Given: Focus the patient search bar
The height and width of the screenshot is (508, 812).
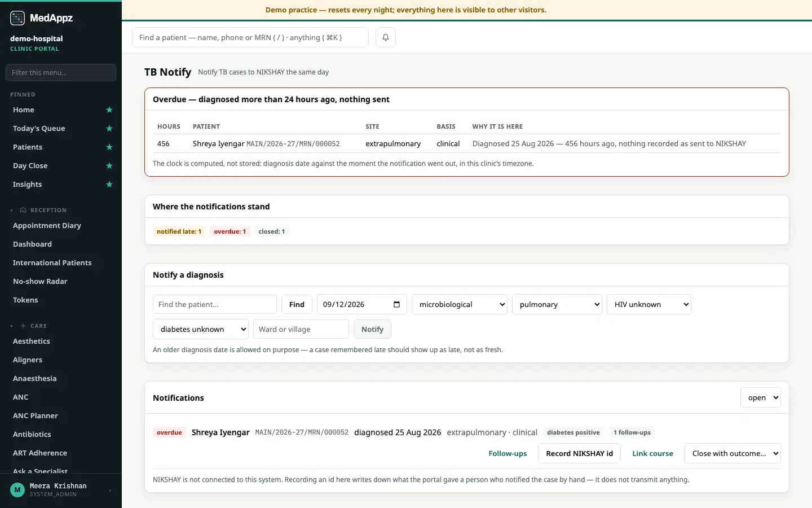Looking at the screenshot, I should pos(250,37).
